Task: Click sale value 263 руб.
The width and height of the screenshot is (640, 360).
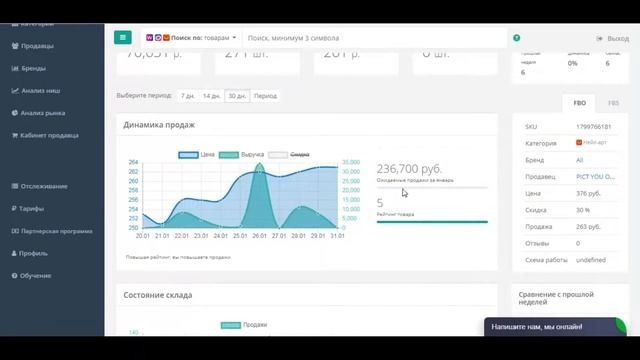Action: click(588, 227)
